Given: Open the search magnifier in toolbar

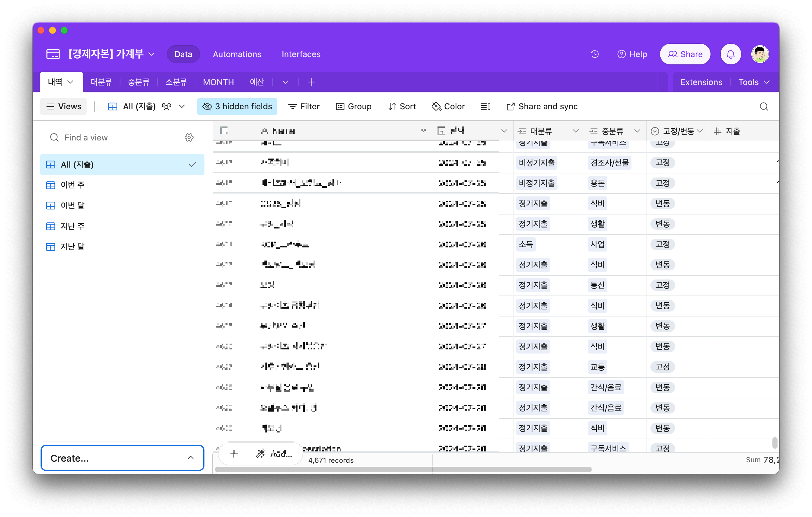Looking at the screenshot, I should tap(764, 106).
